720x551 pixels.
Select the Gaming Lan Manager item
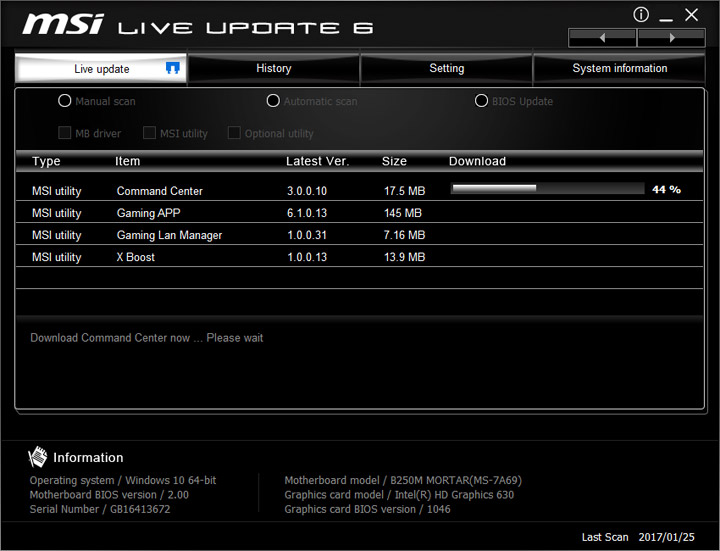tap(169, 235)
